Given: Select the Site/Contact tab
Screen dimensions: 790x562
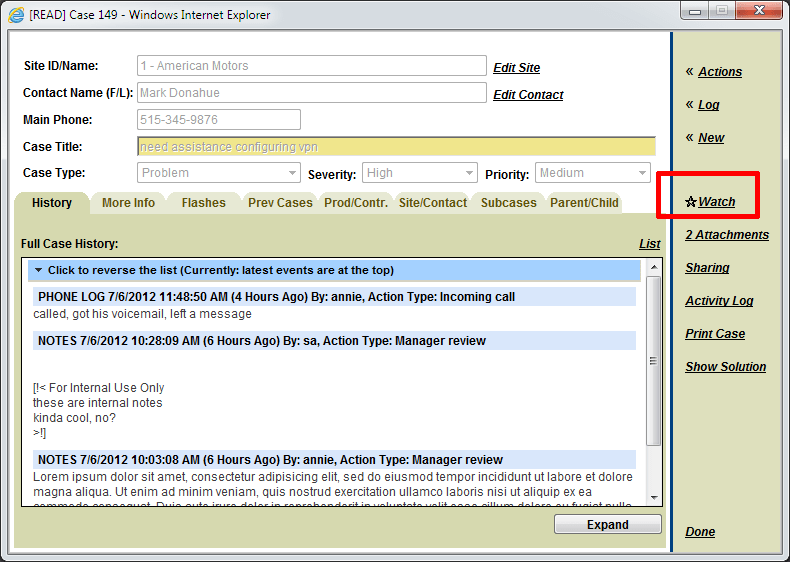Looking at the screenshot, I should [x=433, y=203].
